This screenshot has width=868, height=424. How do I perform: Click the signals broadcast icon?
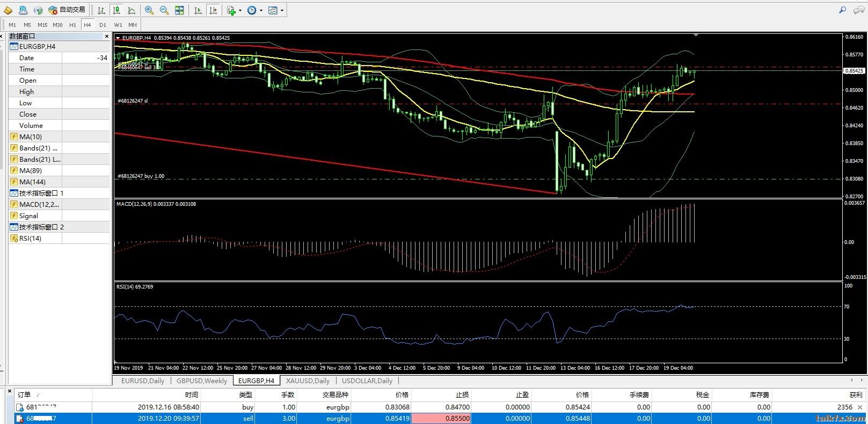click(38, 10)
